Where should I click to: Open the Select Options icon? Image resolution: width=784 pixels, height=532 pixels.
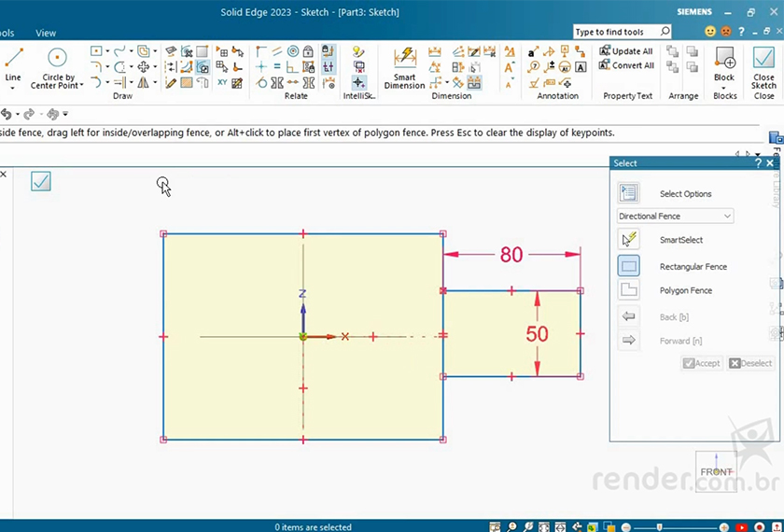pos(628,193)
